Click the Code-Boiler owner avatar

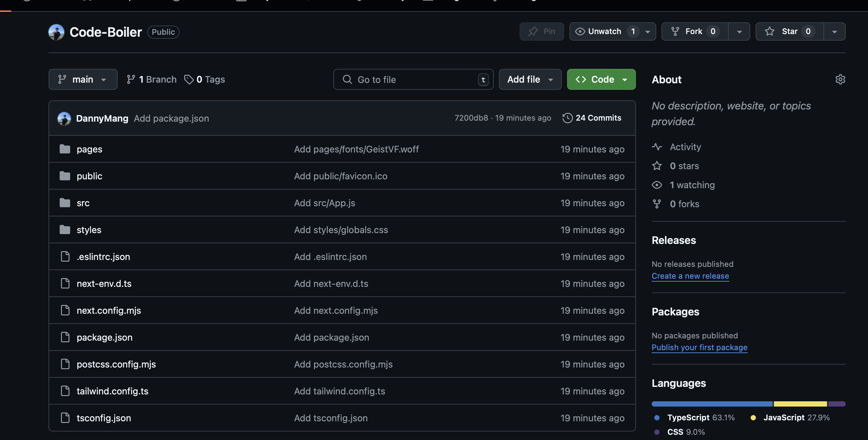56,32
